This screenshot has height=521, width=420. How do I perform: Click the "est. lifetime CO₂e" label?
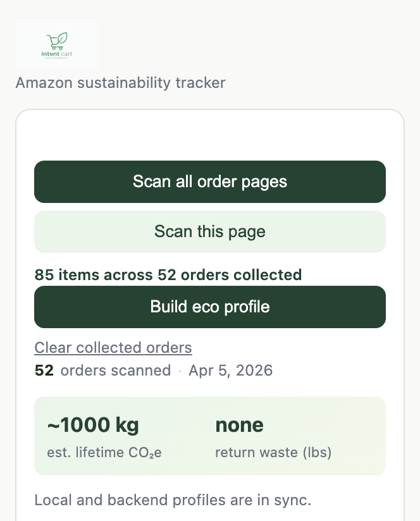pos(104,453)
